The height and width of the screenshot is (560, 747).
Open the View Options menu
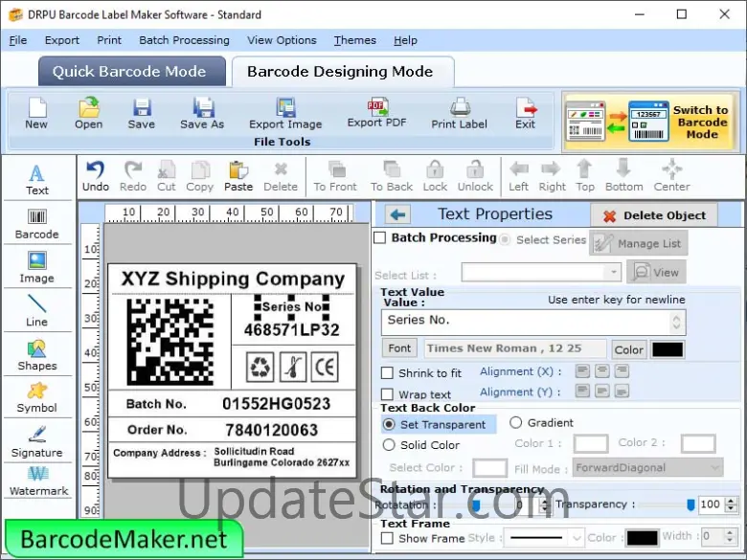click(x=282, y=40)
